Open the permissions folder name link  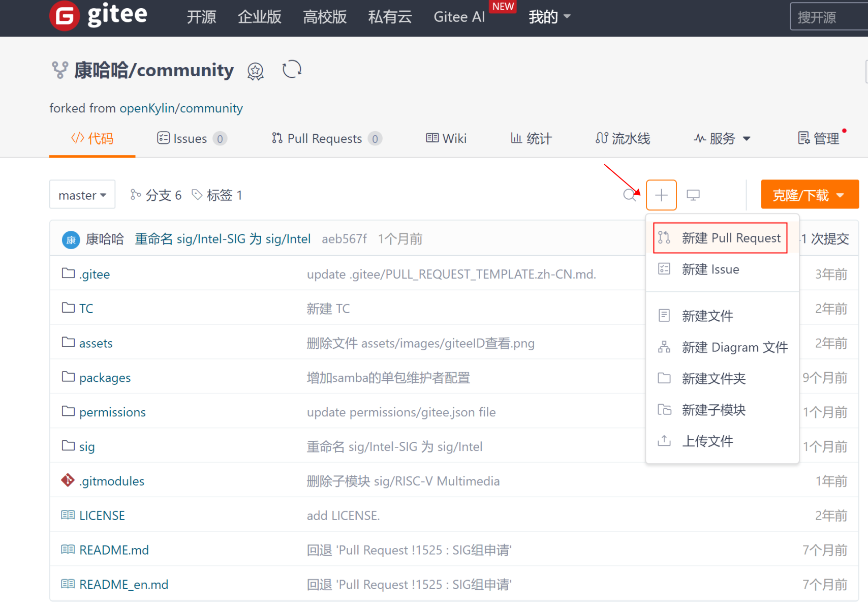112,412
